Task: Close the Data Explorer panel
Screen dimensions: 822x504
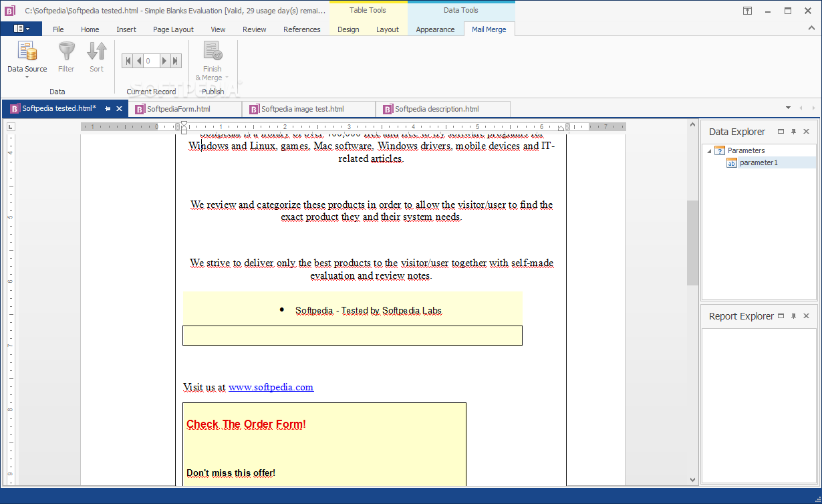Action: tap(806, 132)
